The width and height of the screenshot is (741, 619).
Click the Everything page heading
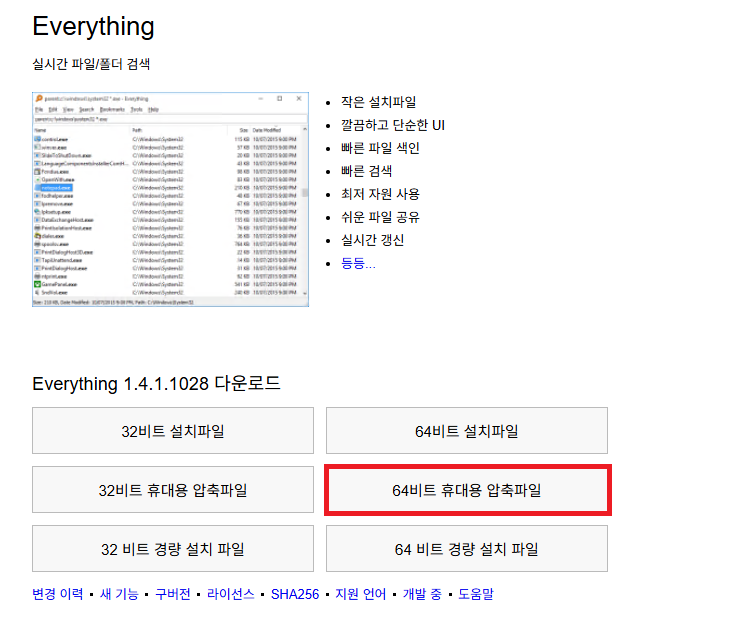[x=94, y=26]
